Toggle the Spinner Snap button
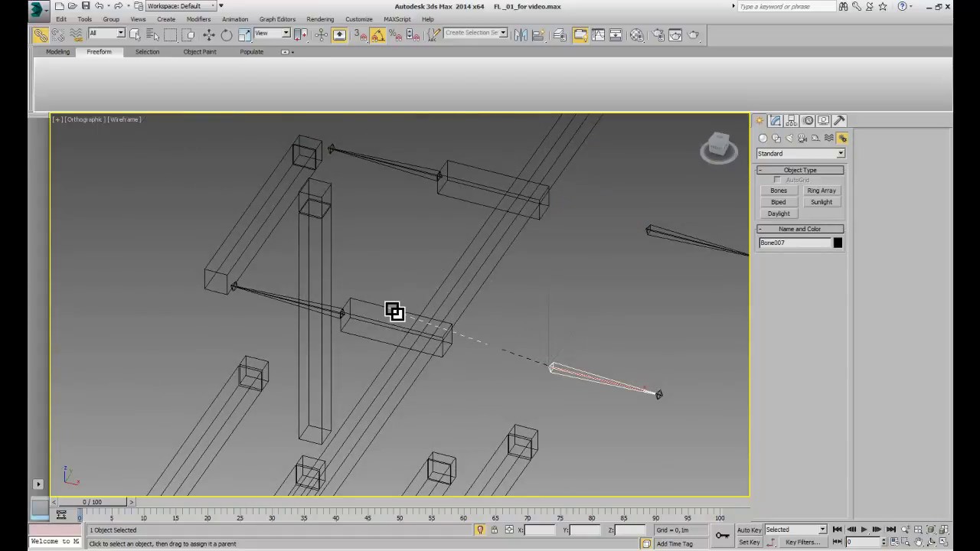The height and width of the screenshot is (551, 980). [413, 34]
